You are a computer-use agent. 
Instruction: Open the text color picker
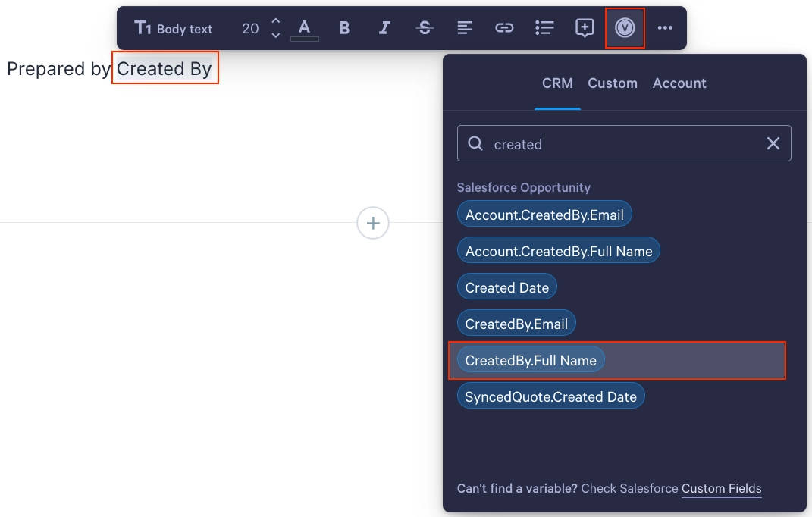coord(305,29)
